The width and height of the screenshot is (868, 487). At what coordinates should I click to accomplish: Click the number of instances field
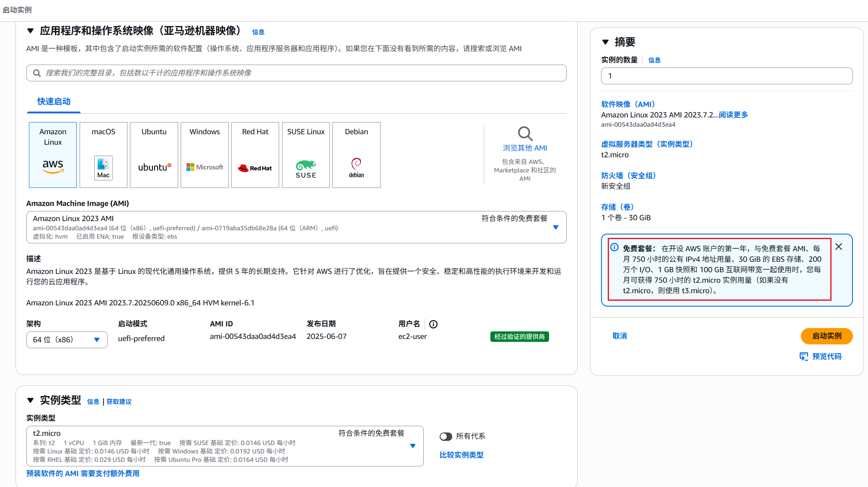pyautogui.click(x=727, y=76)
